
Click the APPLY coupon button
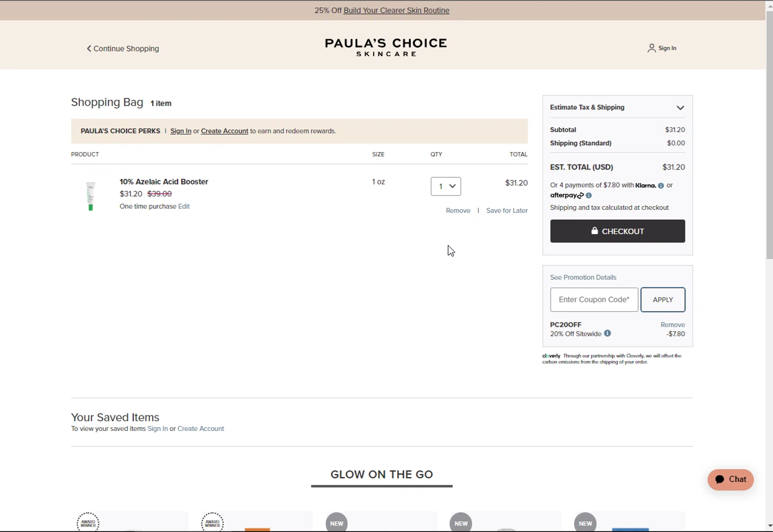pos(663,300)
